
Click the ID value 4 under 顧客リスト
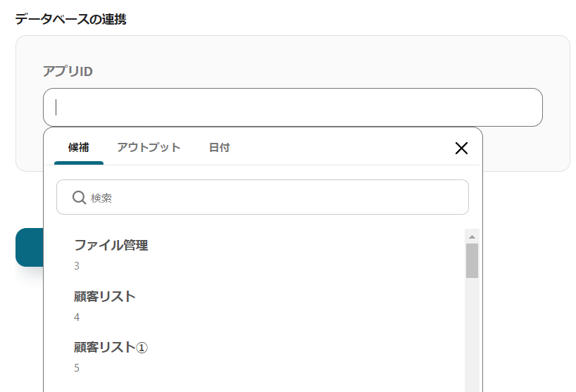pyautogui.click(x=77, y=317)
